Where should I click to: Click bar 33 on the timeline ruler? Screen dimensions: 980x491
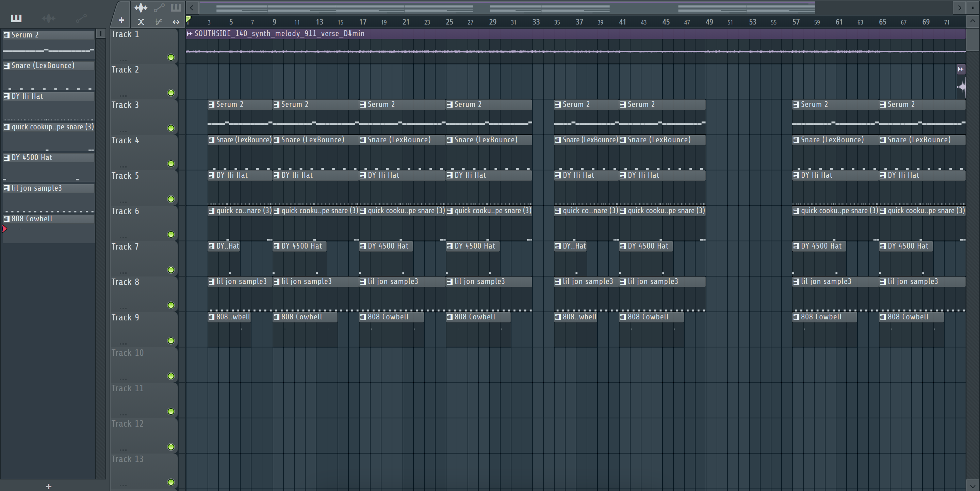point(536,22)
